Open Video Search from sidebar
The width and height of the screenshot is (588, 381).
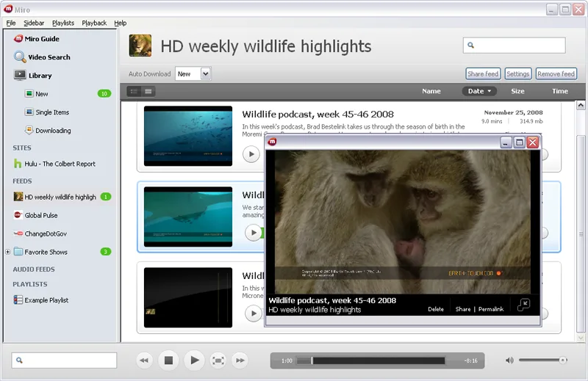coord(42,57)
